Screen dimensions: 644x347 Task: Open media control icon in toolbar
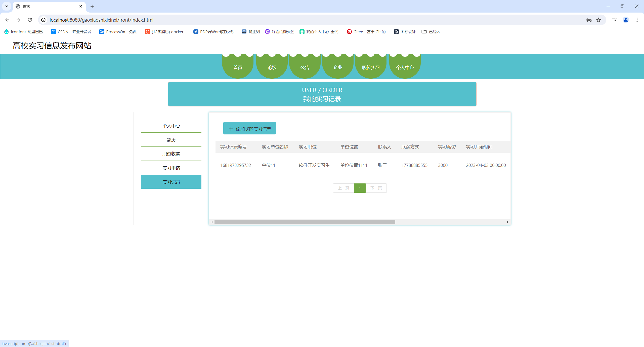[614, 20]
